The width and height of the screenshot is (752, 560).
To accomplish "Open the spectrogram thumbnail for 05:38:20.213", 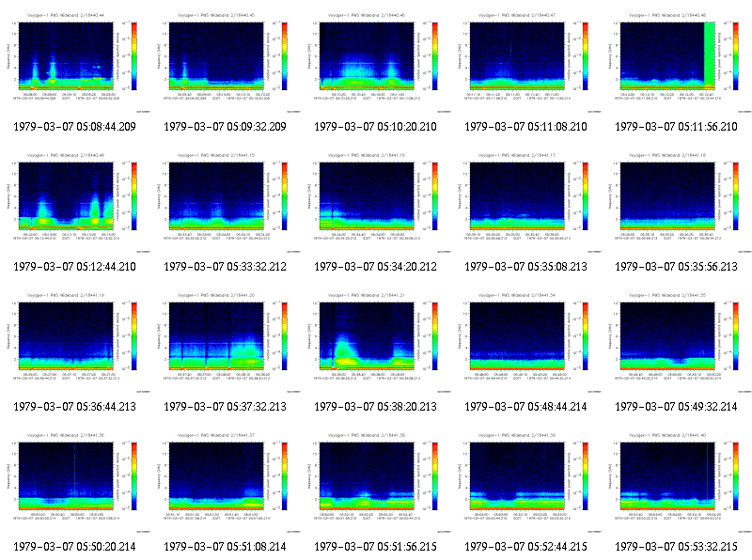I will coord(376,343).
